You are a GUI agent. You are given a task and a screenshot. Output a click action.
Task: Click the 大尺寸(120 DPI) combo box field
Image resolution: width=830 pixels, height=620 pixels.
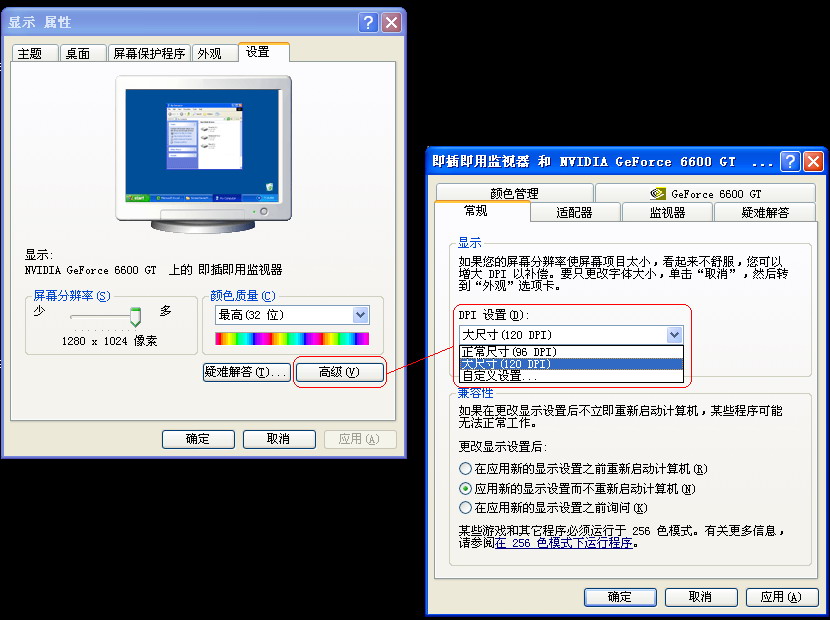coord(571,335)
